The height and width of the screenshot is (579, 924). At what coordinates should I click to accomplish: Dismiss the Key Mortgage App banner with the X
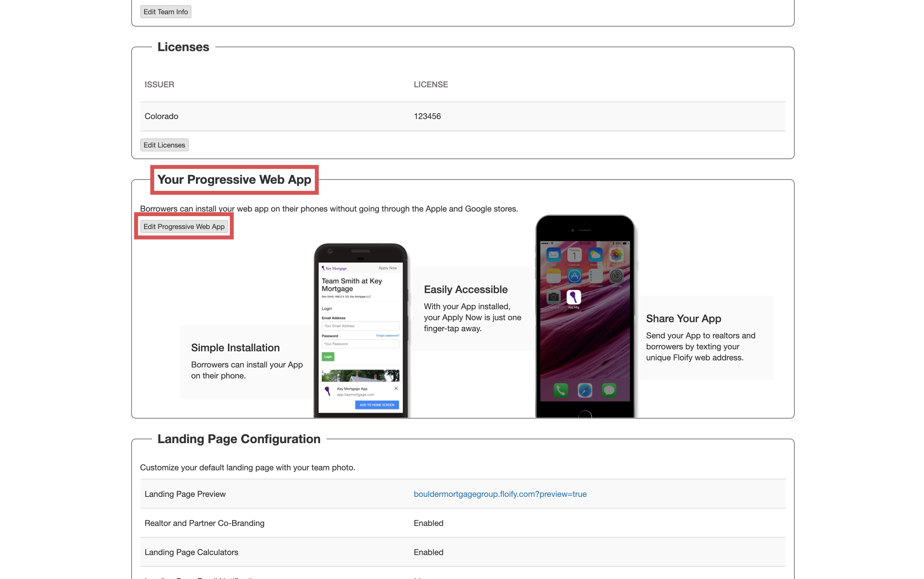point(396,388)
